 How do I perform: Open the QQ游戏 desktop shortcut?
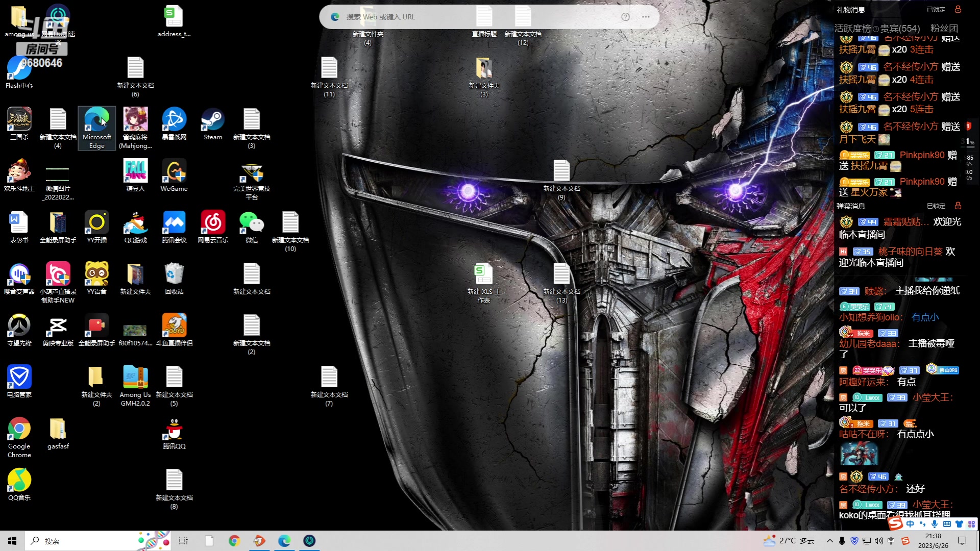pos(135,227)
